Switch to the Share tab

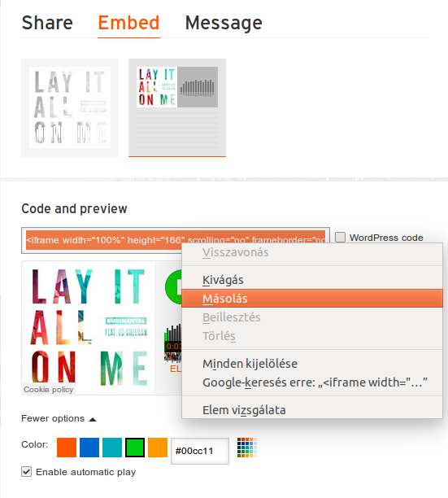pyautogui.click(x=47, y=23)
